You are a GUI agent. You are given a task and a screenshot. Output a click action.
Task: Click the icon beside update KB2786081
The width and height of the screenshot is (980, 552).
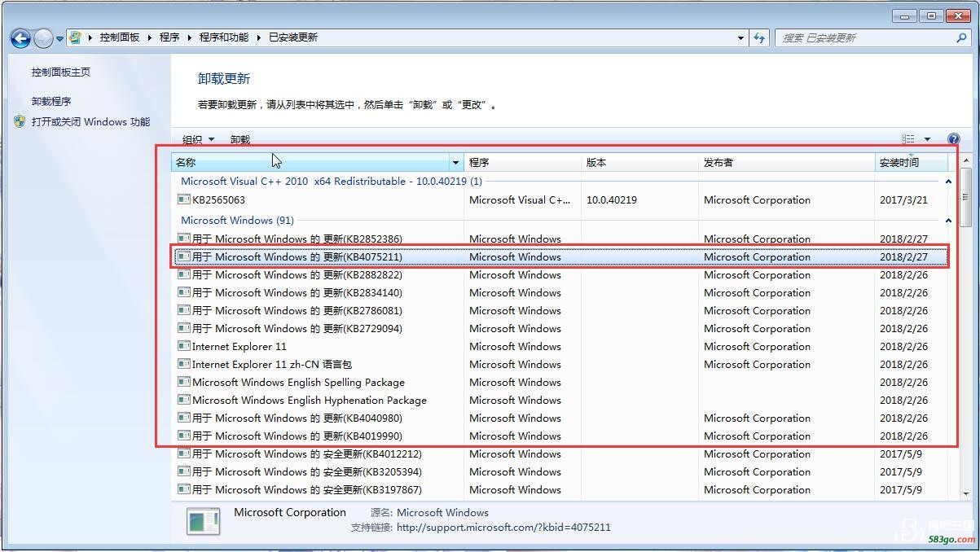coord(184,310)
